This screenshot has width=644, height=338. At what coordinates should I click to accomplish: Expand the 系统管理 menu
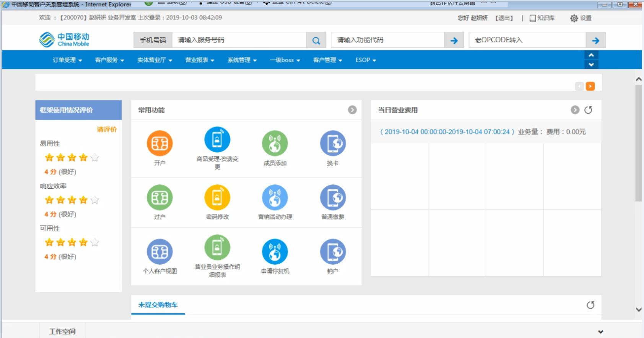[242, 60]
